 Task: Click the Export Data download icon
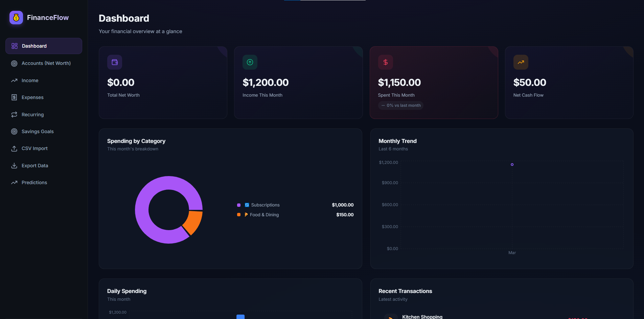pyautogui.click(x=14, y=166)
